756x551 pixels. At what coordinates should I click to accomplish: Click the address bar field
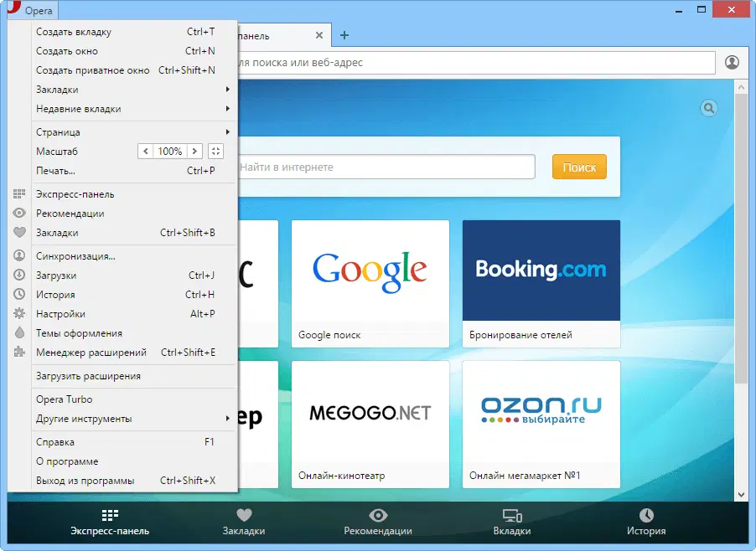click(x=476, y=62)
